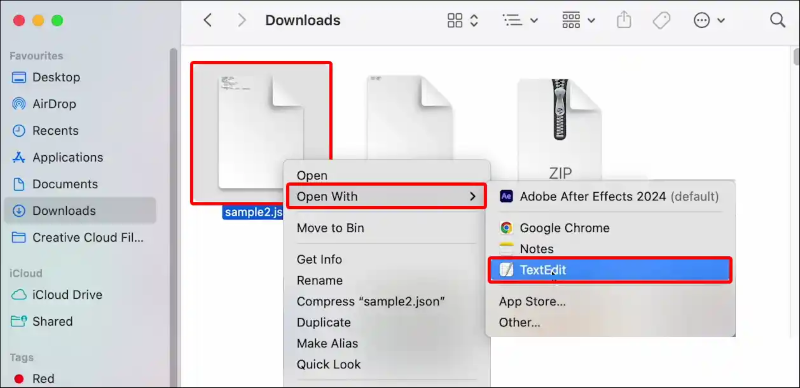The image size is (800, 388).
Task: Open iCloud Drive in the sidebar
Action: (80, 295)
